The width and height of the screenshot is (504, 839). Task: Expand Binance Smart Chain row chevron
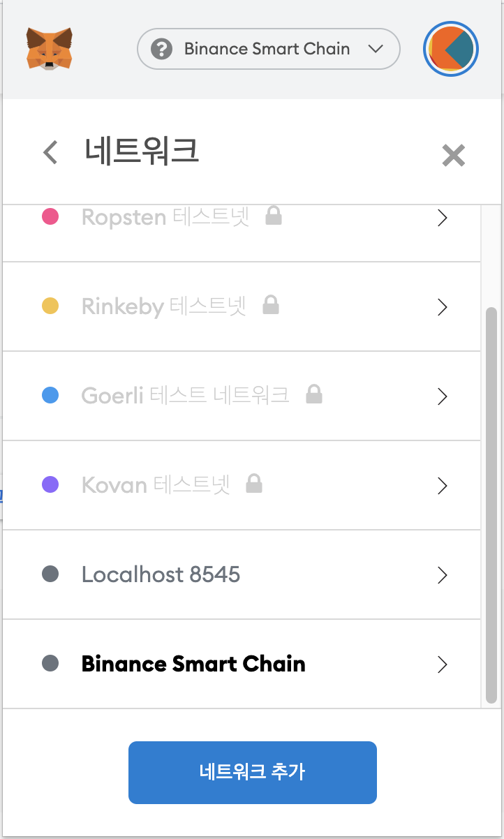point(442,664)
